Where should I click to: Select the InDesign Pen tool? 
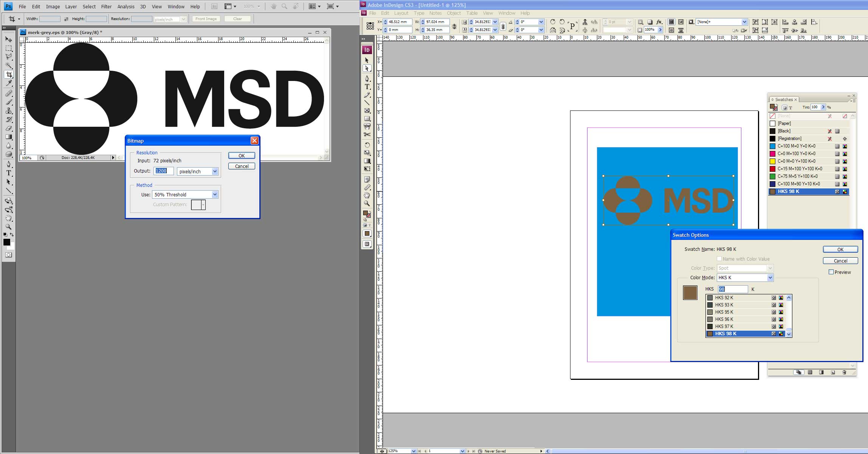(x=367, y=78)
